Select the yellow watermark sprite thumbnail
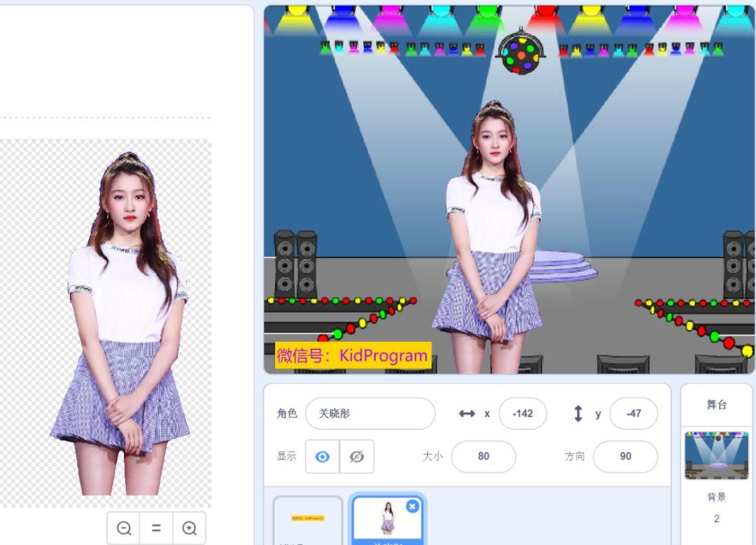This screenshot has height=545, width=756. pyautogui.click(x=307, y=520)
